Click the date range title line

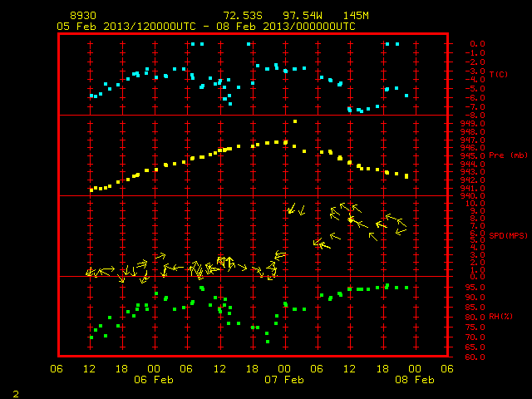click(x=206, y=27)
